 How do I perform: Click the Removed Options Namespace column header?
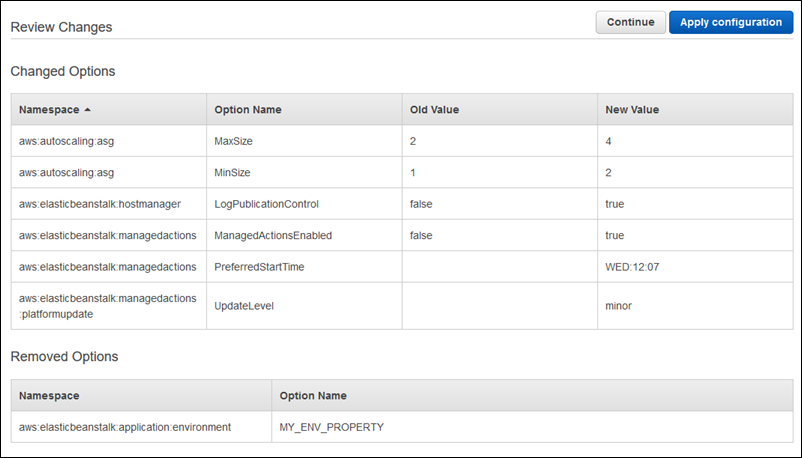point(49,396)
